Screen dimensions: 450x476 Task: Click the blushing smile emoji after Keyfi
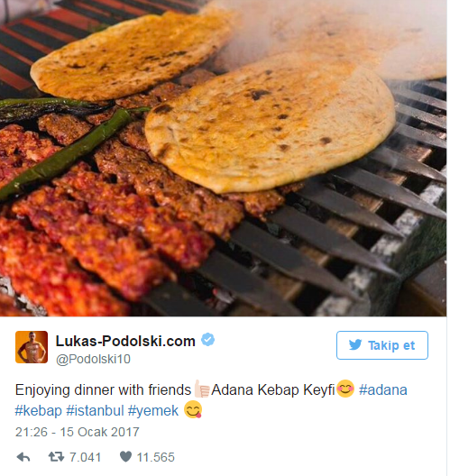pos(345,389)
